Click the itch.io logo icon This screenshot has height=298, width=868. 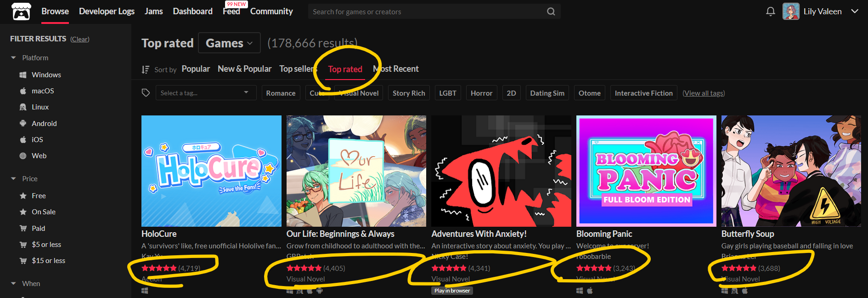click(x=21, y=11)
